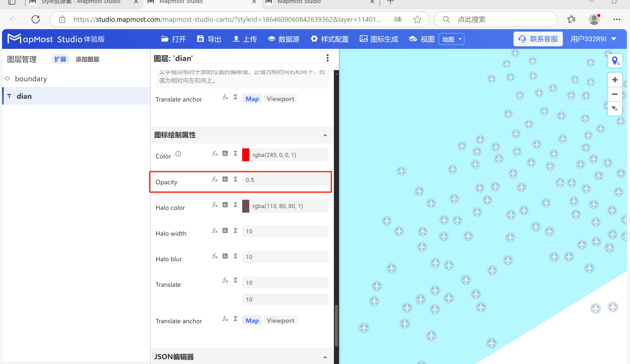Click the 导出 export icon
The height and width of the screenshot is (364, 630).
click(201, 38)
